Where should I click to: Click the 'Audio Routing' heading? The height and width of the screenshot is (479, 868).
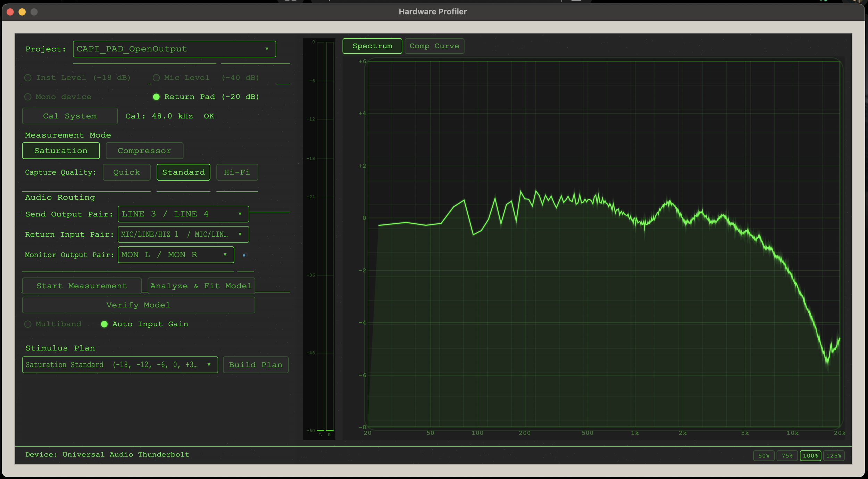tap(60, 197)
